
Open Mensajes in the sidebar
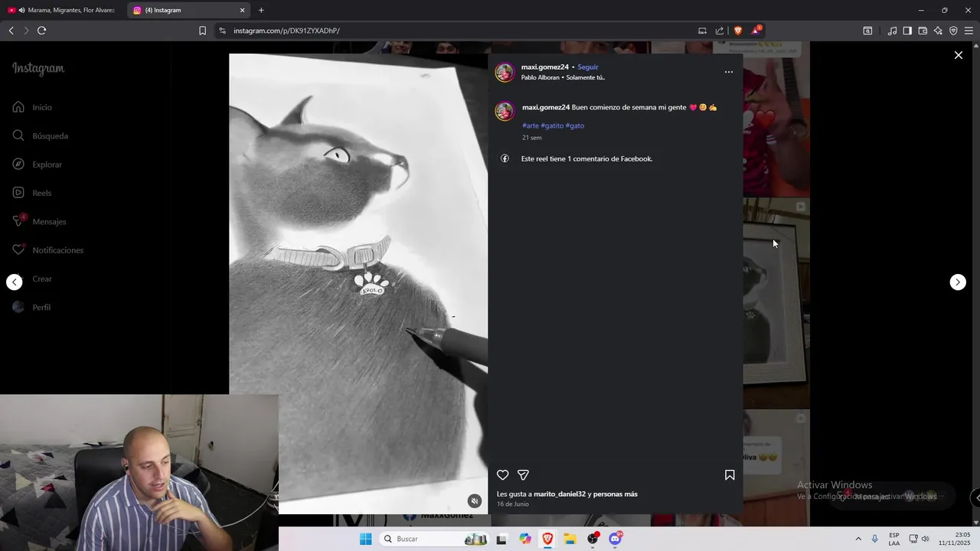click(x=39, y=221)
